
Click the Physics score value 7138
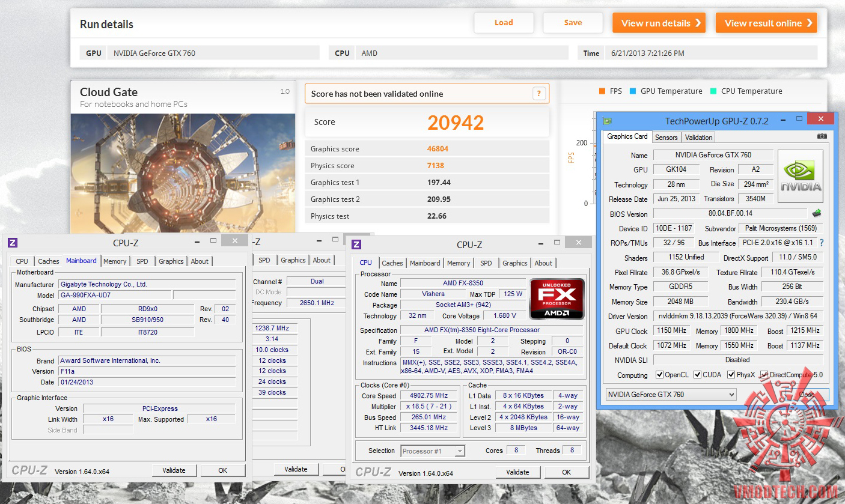tap(436, 165)
